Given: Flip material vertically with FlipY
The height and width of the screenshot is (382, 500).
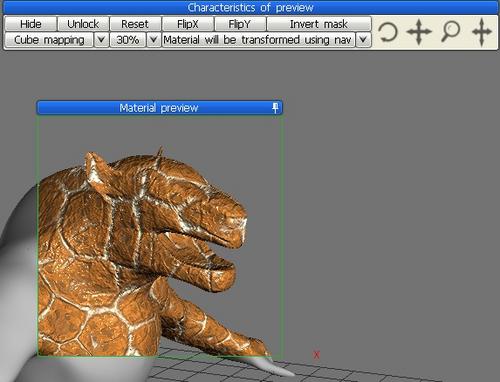Looking at the screenshot, I should [x=240, y=24].
